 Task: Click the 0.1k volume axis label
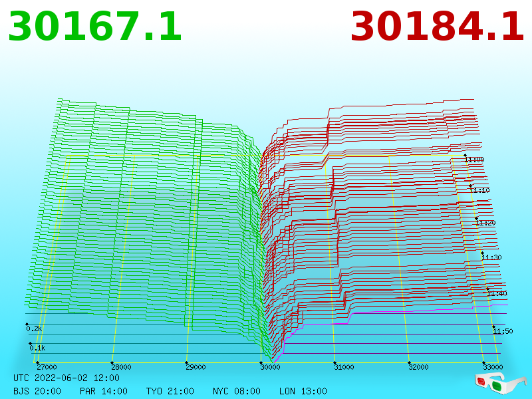pyautogui.click(x=37, y=348)
